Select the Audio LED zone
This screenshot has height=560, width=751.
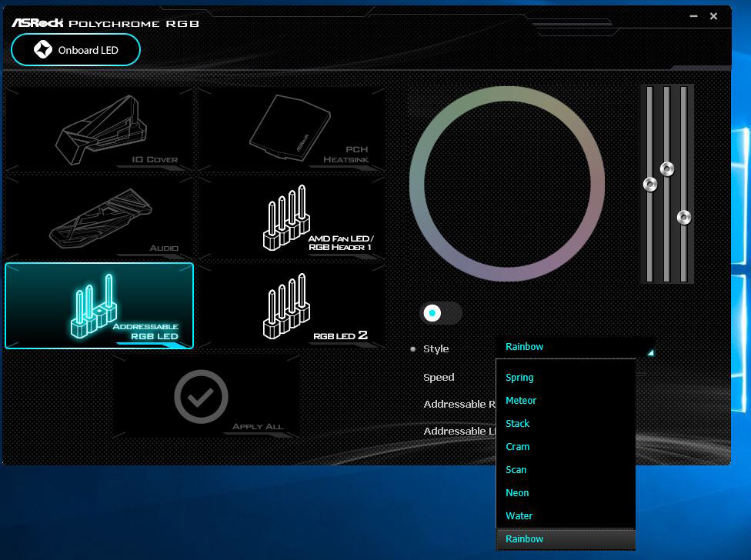click(x=98, y=216)
